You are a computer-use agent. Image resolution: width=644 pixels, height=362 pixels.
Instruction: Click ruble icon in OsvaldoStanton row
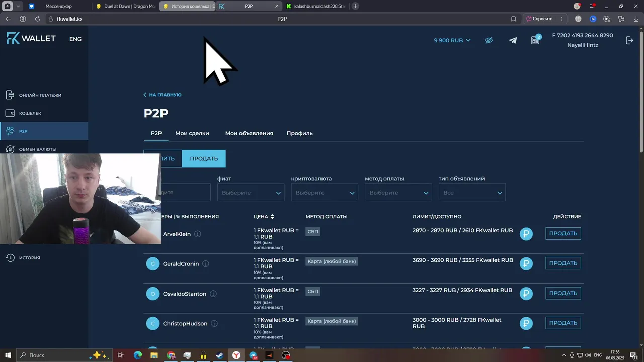coord(526,294)
